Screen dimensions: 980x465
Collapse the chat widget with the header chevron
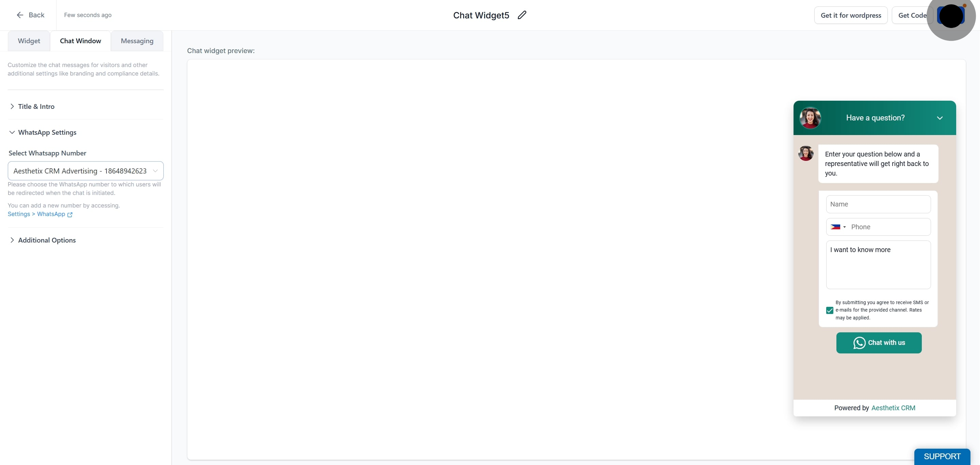(x=940, y=118)
